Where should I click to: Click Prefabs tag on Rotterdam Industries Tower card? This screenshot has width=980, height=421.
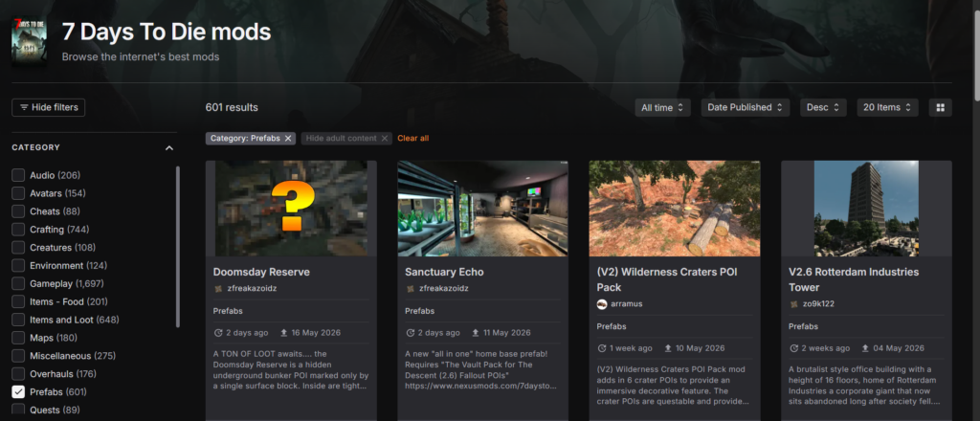803,326
